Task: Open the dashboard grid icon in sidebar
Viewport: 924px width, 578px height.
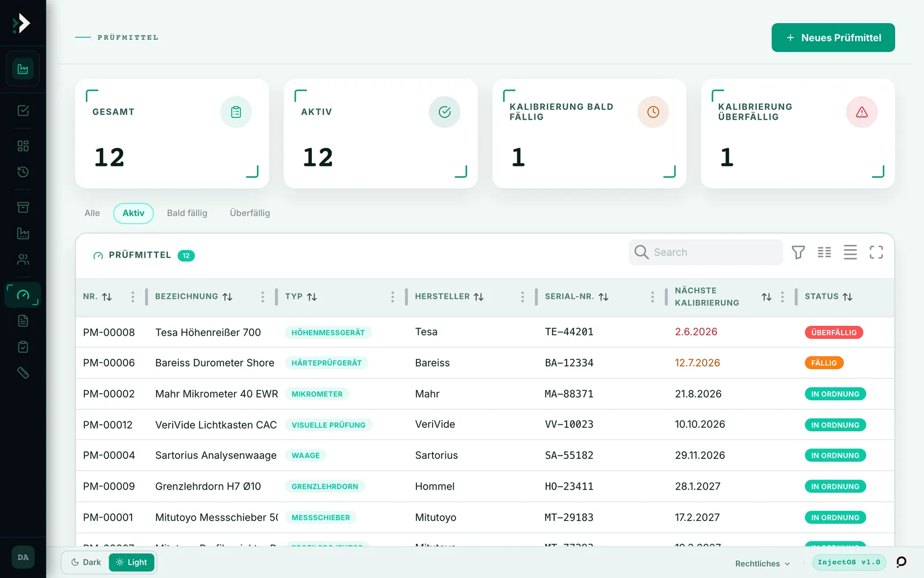Action: tap(23, 146)
